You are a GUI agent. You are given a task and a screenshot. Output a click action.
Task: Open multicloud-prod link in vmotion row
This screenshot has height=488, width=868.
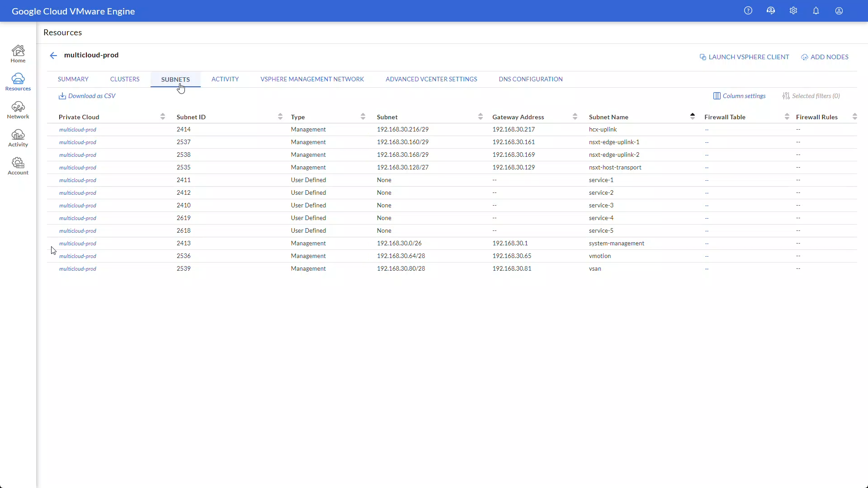pyautogui.click(x=78, y=256)
